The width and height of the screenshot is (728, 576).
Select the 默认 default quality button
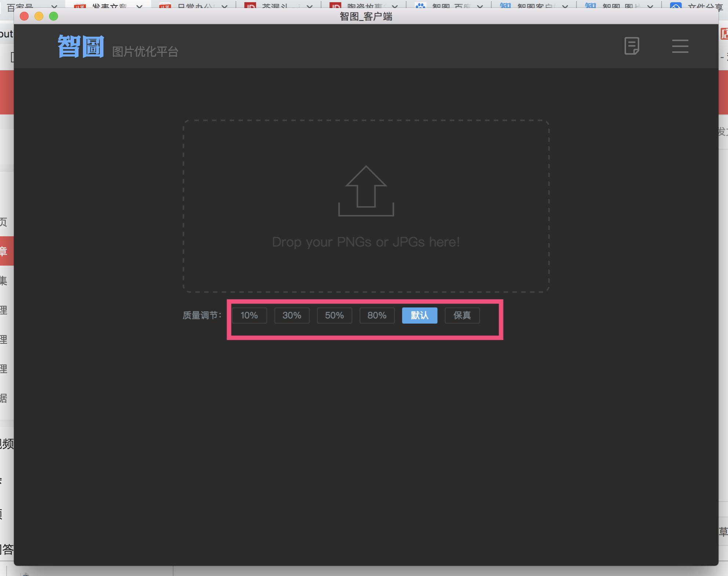(420, 316)
